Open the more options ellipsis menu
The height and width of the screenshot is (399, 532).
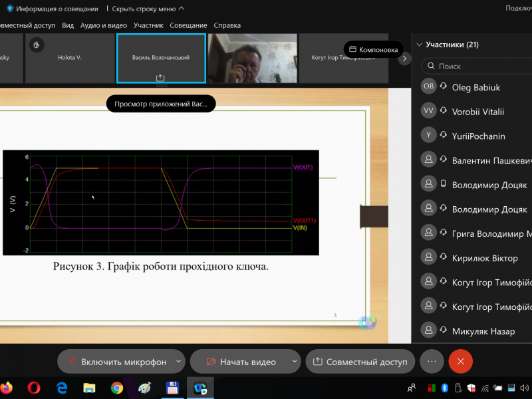pos(432,362)
